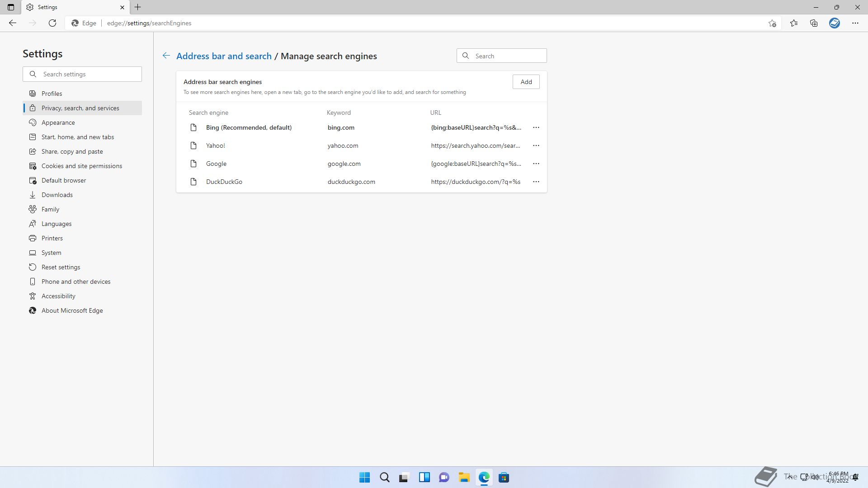
Task: Open a new tab with the plus icon
Action: [x=138, y=7]
